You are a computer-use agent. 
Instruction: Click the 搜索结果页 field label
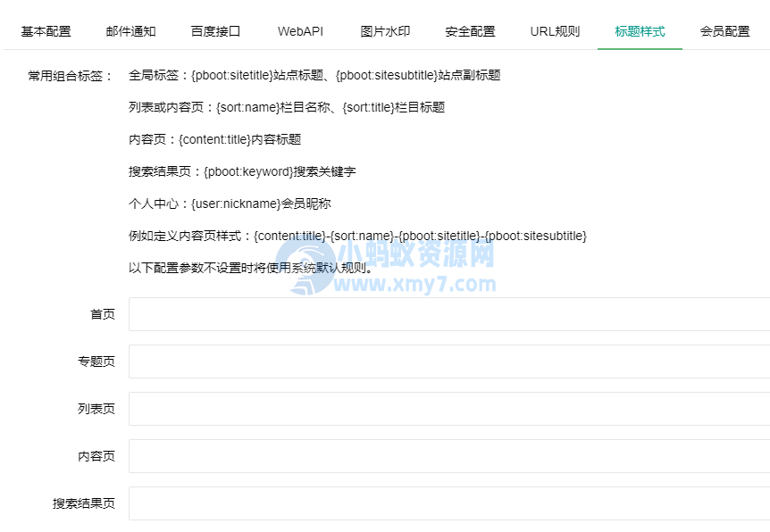pos(84,503)
